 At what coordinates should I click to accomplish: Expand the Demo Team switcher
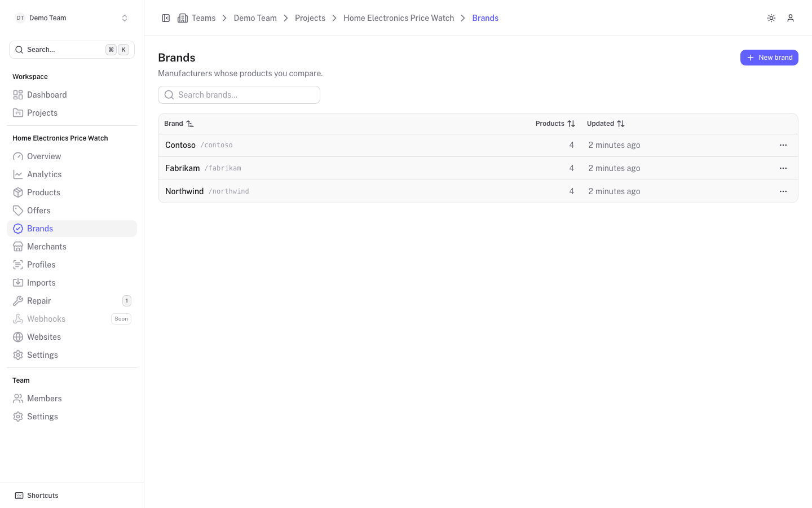click(72, 18)
